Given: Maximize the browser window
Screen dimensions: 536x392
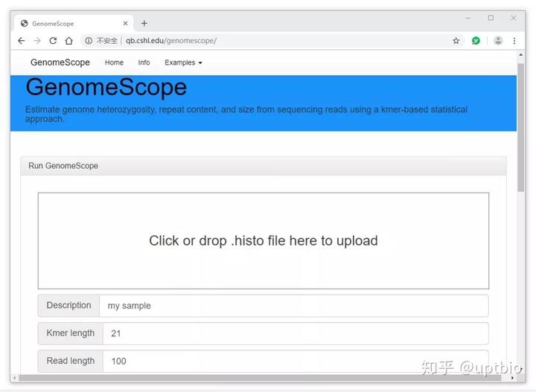Looking at the screenshot, I should [491, 18].
